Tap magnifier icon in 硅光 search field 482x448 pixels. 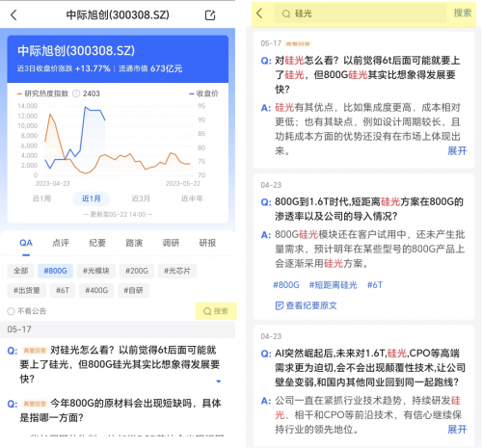(x=286, y=13)
